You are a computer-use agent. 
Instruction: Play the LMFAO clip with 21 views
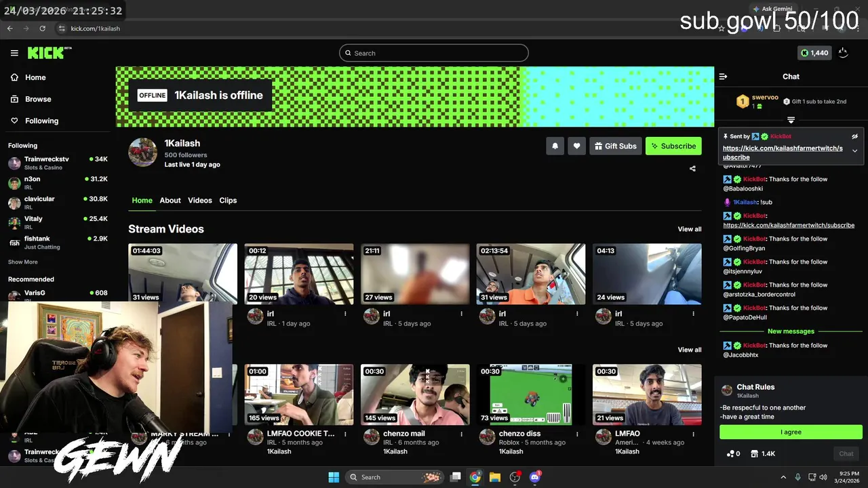pyautogui.click(x=647, y=394)
